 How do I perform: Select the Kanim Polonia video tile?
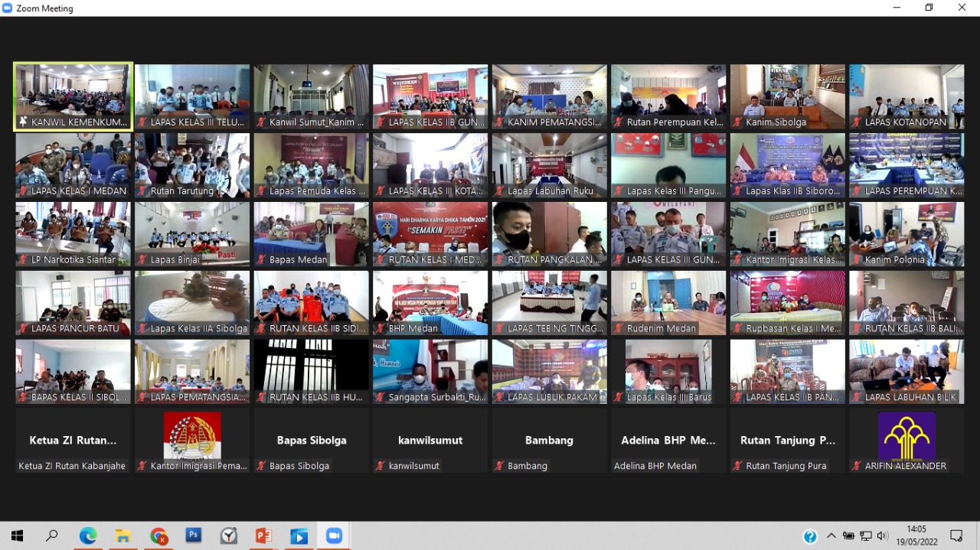(906, 234)
